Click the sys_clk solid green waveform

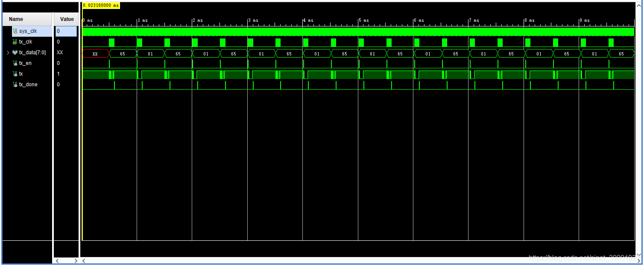358,32
